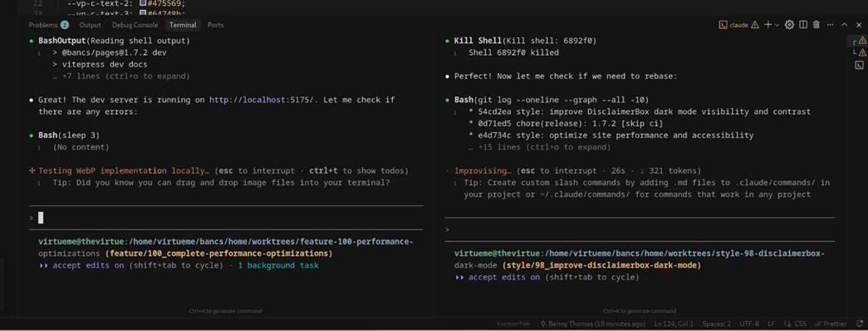
Task: Click 'vitepress dev docs' output line
Action: coord(105,64)
